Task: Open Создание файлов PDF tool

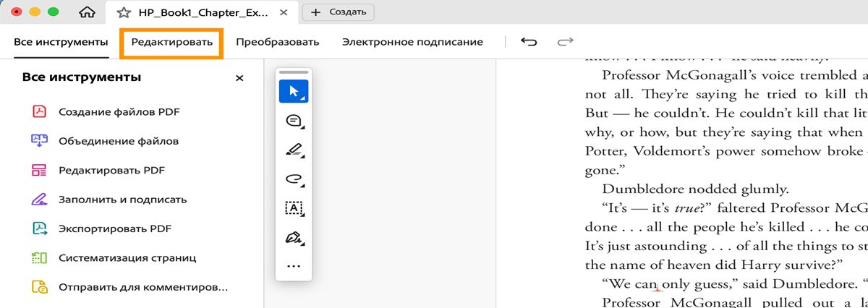Action: [x=119, y=111]
